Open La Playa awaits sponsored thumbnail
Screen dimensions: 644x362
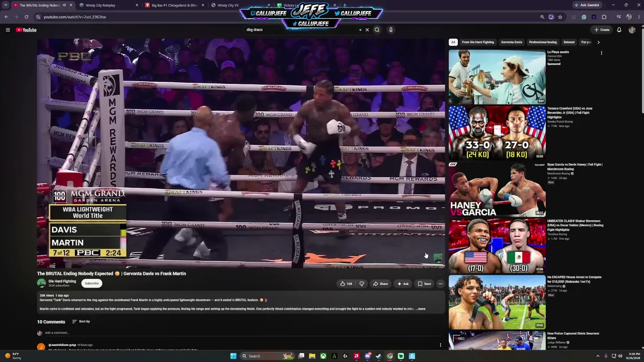click(x=497, y=77)
